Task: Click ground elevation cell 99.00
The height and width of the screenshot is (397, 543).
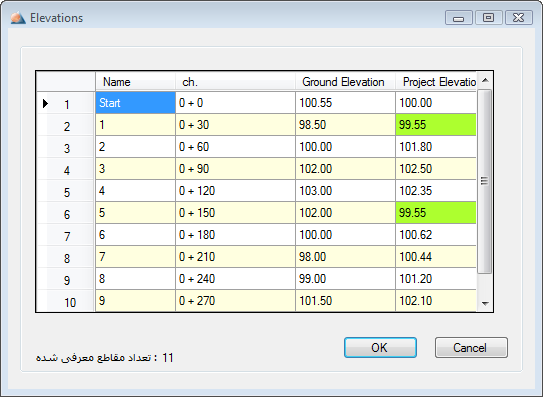Action: point(345,279)
